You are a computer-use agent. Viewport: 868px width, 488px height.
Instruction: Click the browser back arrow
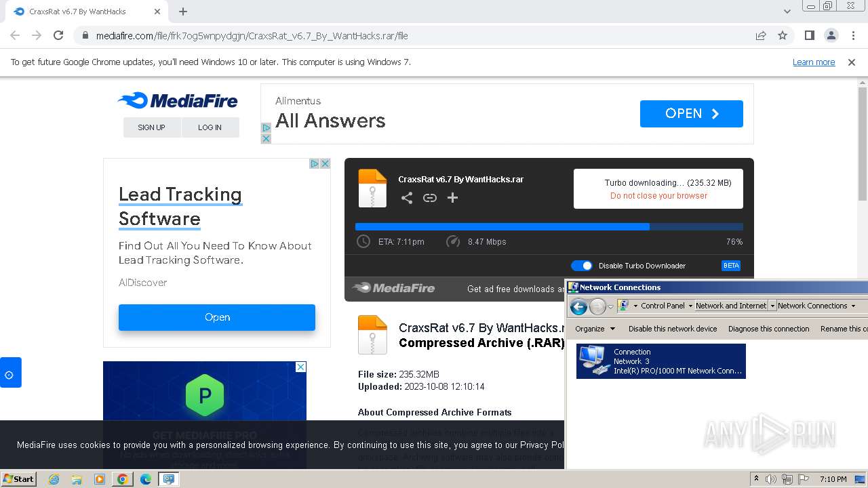pyautogui.click(x=15, y=35)
